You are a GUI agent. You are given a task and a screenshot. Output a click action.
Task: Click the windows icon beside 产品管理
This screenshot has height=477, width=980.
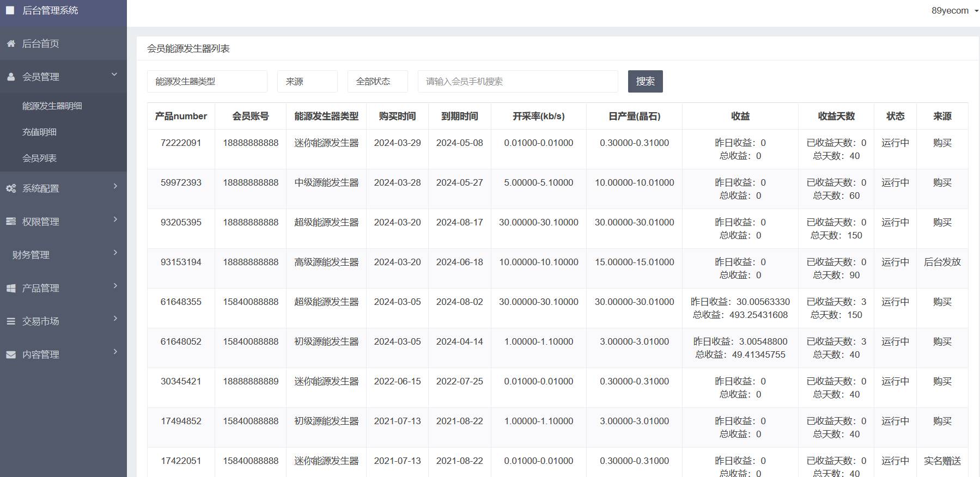pos(11,288)
